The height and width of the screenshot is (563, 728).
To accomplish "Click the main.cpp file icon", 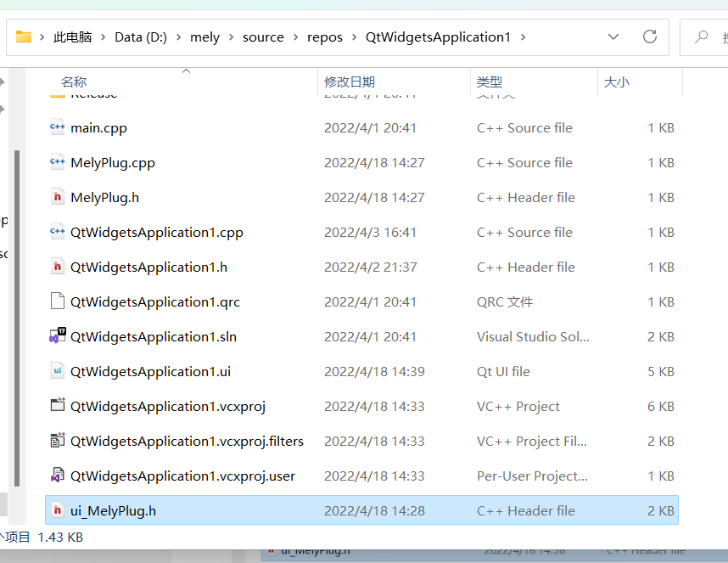I will coord(57,127).
